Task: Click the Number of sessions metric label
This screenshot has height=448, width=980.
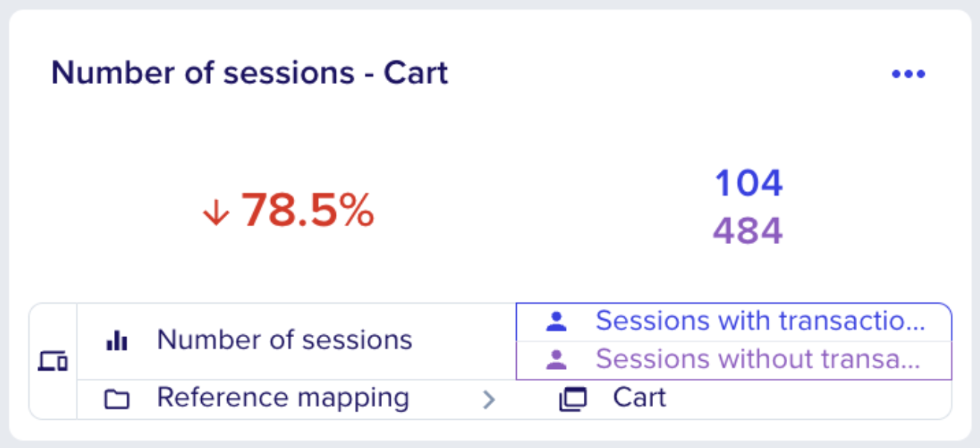Action: (284, 340)
